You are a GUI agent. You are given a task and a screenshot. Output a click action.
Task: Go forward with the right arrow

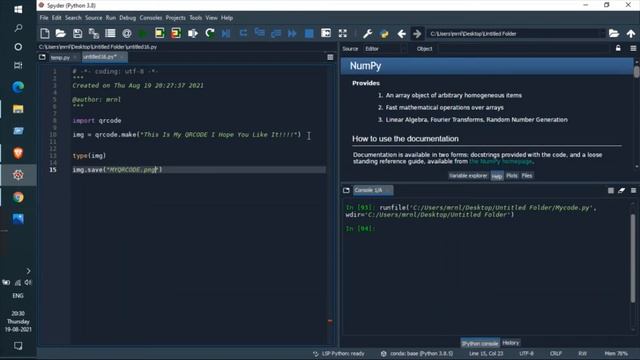(x=417, y=33)
